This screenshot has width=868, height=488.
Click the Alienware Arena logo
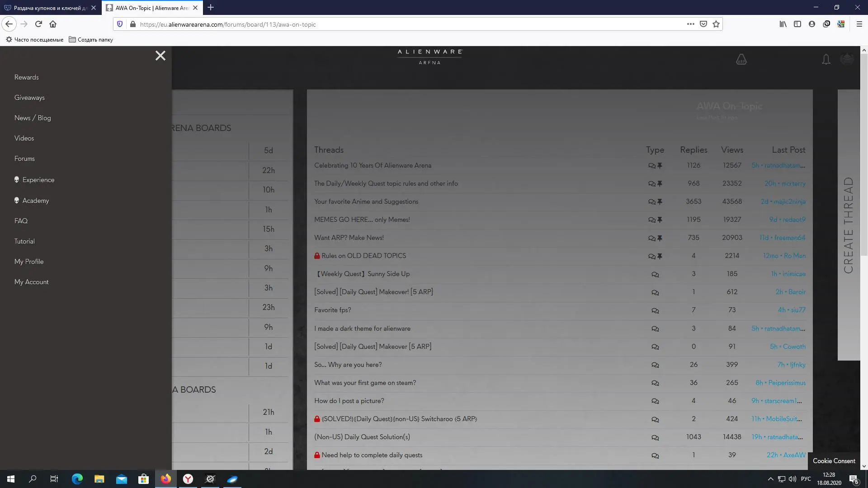point(430,56)
